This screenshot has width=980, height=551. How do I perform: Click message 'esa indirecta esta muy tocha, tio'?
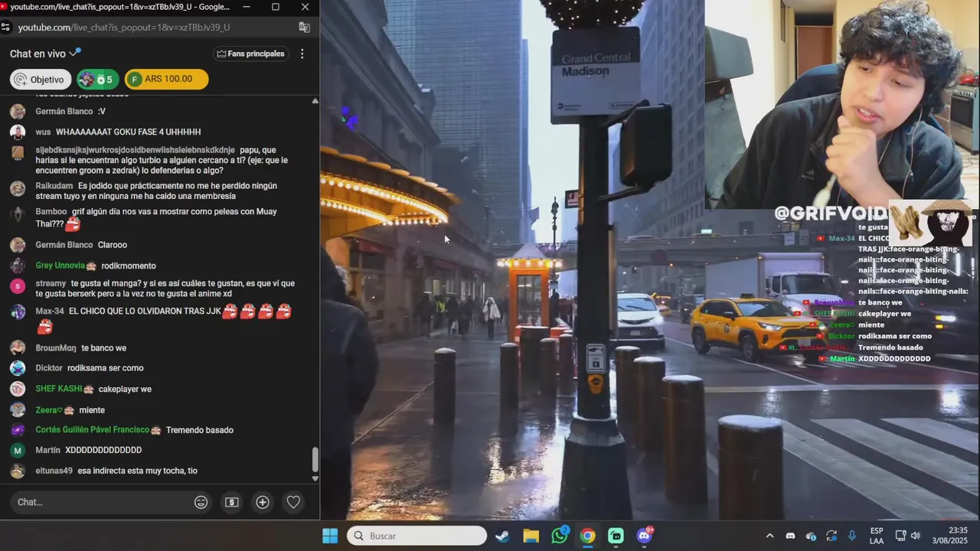tap(137, 471)
